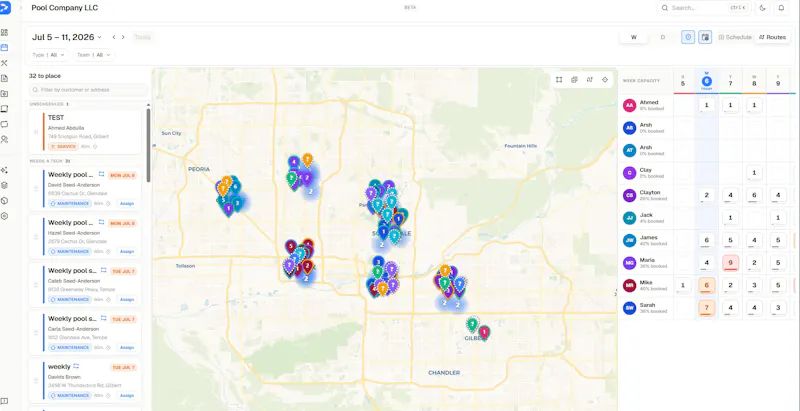Select Sunday 5 column header
Viewport: 800px width, 411px height.
(683, 81)
